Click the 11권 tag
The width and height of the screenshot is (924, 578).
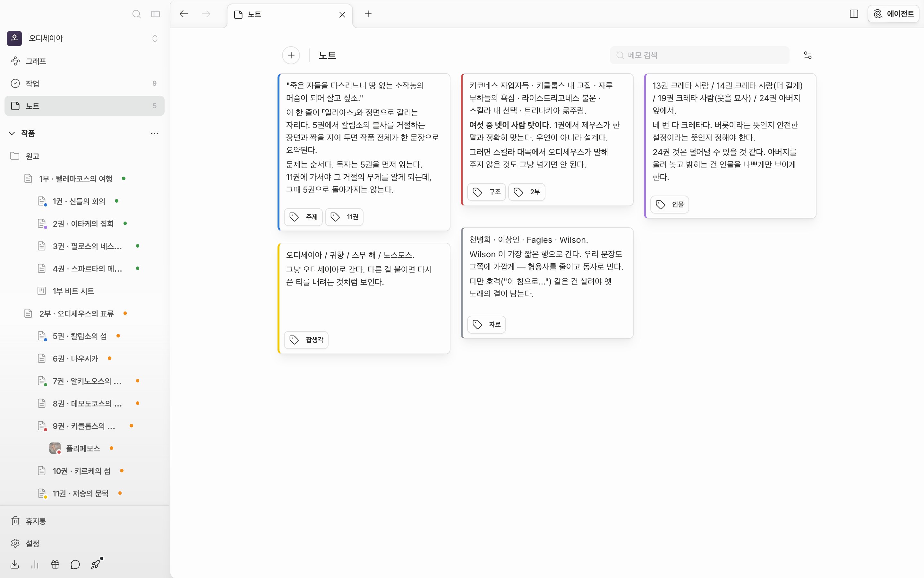point(344,217)
